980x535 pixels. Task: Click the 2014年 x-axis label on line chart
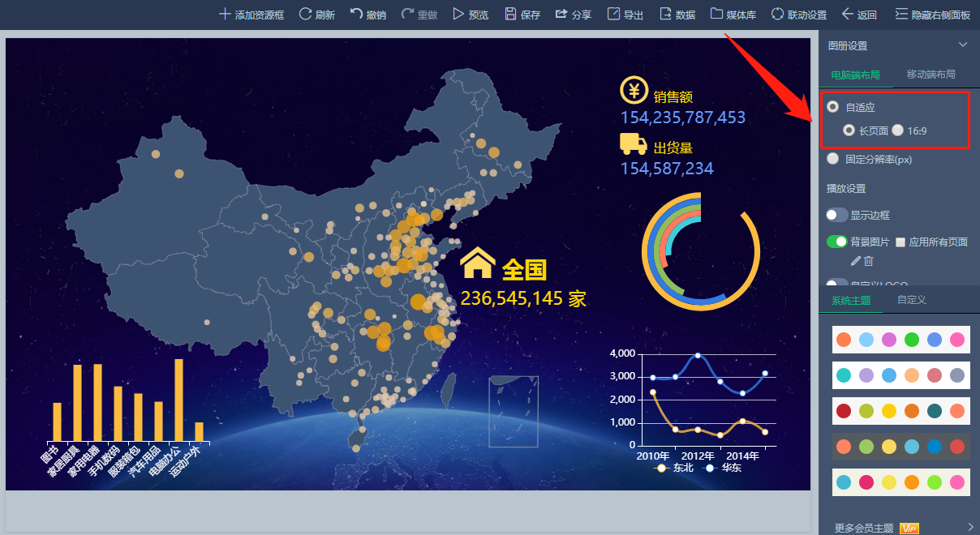click(x=742, y=456)
